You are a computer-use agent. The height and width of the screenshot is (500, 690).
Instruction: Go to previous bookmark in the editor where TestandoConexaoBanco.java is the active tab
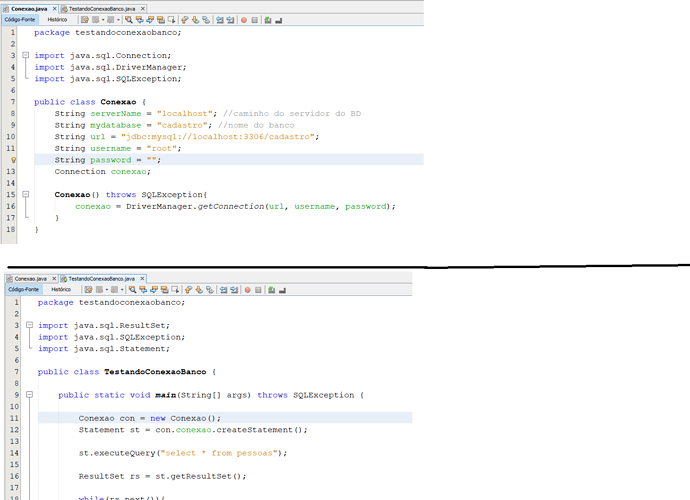[188, 290]
